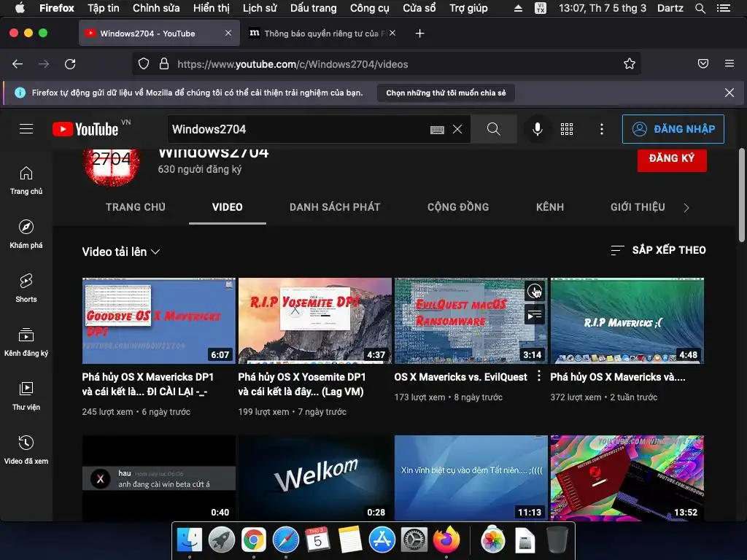Open Kênh đăng ký in sidebar

pyautogui.click(x=26, y=342)
